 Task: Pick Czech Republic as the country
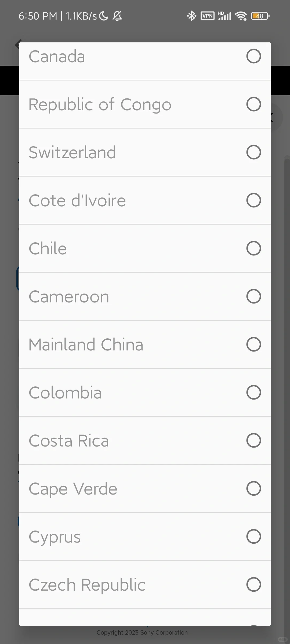click(87, 585)
